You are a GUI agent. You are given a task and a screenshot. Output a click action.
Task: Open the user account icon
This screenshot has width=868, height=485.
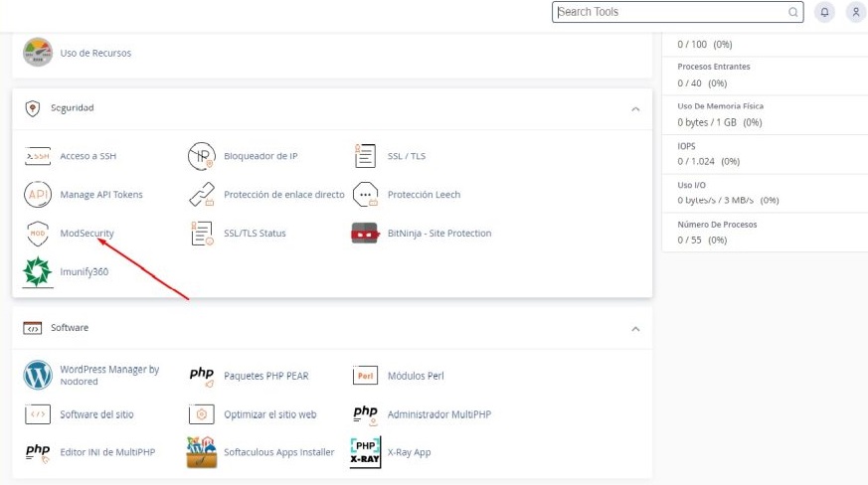855,12
